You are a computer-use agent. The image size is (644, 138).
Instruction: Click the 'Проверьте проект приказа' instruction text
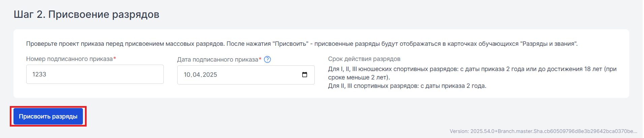pos(302,44)
